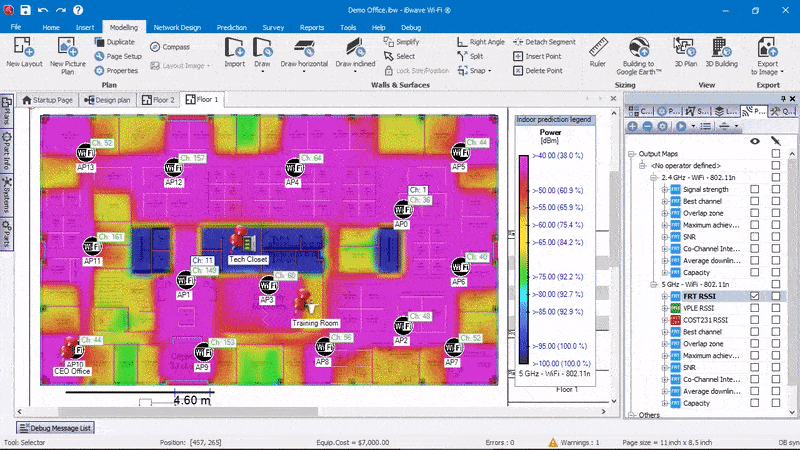
Task: Open the Design plan document tab
Action: (x=108, y=99)
